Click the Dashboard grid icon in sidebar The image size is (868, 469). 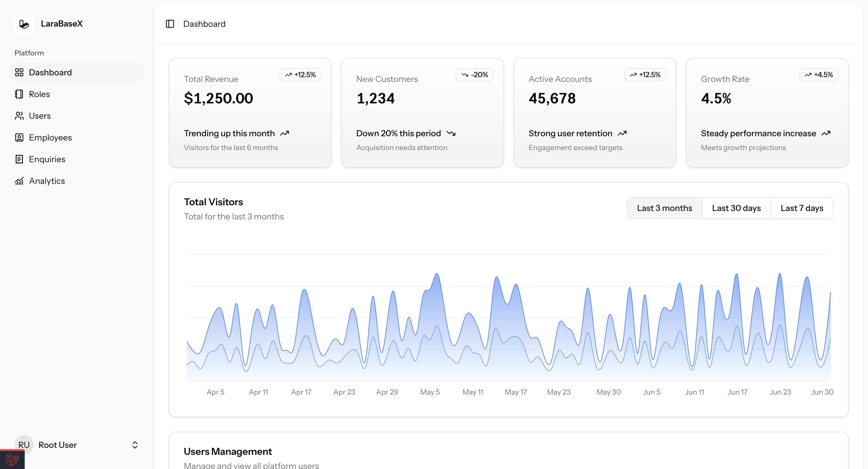(x=19, y=72)
